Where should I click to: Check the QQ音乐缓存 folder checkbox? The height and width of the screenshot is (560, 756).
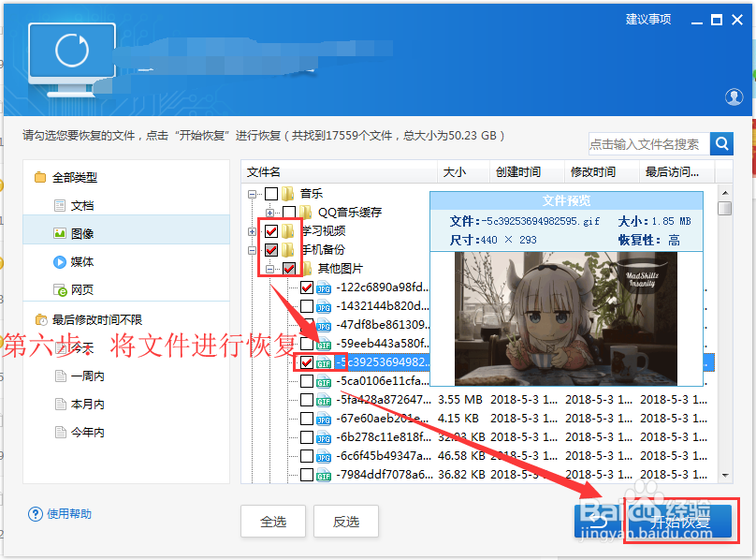click(x=289, y=213)
